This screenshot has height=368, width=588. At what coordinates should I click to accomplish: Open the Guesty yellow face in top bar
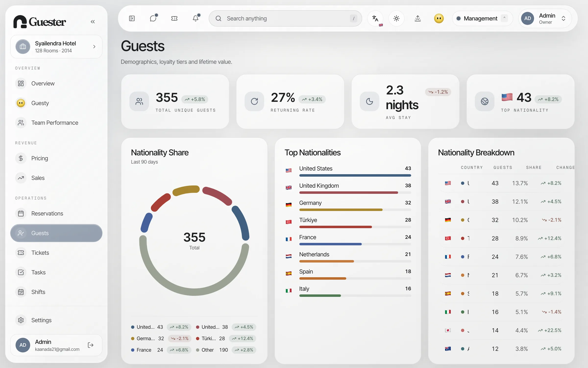(x=439, y=18)
